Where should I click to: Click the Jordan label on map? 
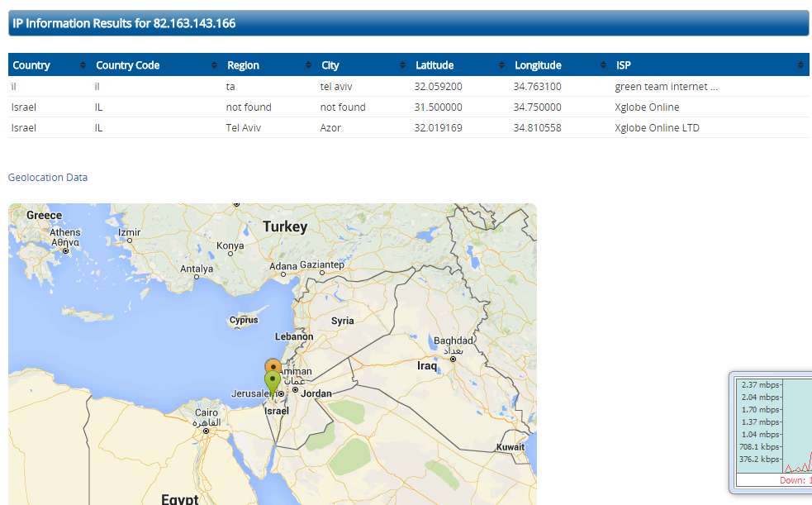click(x=316, y=393)
